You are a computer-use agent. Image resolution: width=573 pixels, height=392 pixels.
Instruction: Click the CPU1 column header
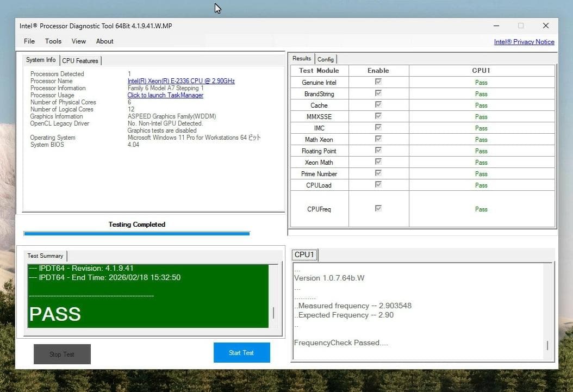(x=481, y=71)
